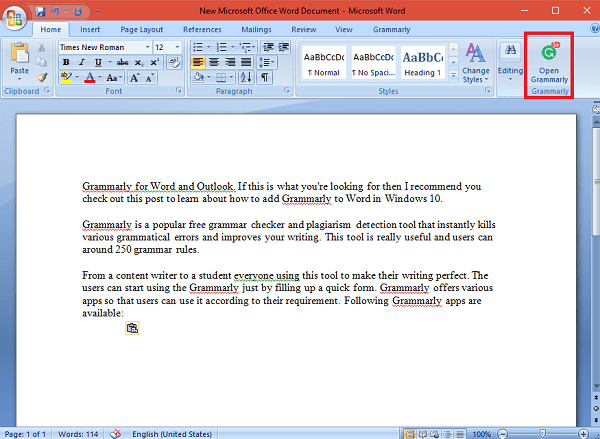Redo the last action
Image resolution: width=600 pixels, height=439 pixels.
coord(78,11)
